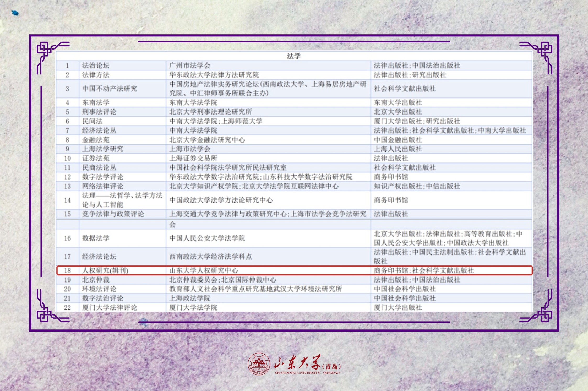This screenshot has width=588, height=391.
Task: Select the organizer 北京仲裁委员会;北京国际仲裁中心
Action: point(222,280)
